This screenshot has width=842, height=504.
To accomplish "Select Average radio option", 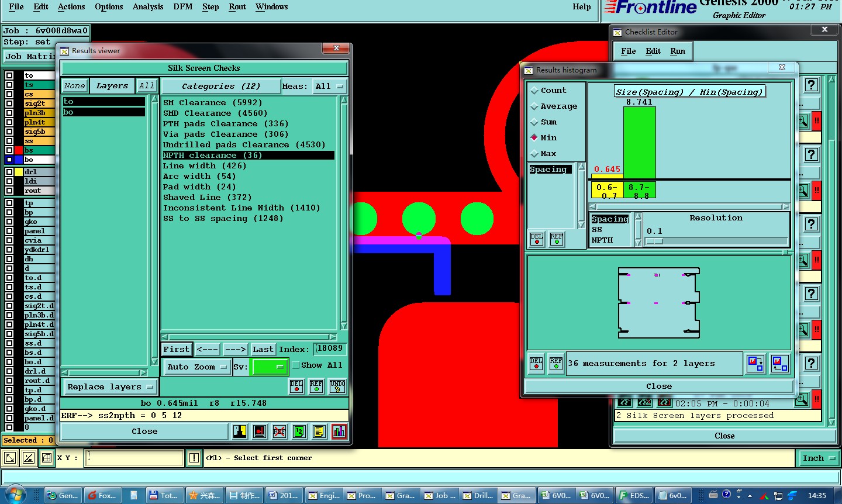I will point(553,106).
